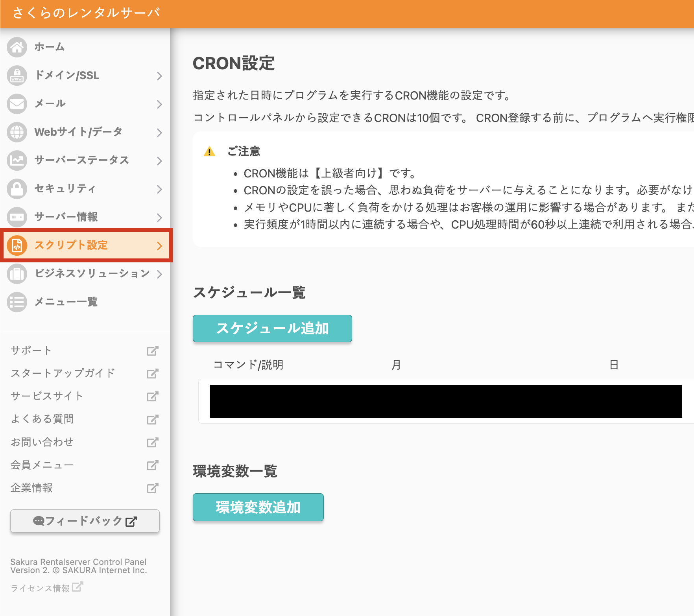
Task: Expand the セキュリティ chevron arrow
Action: pos(159,189)
